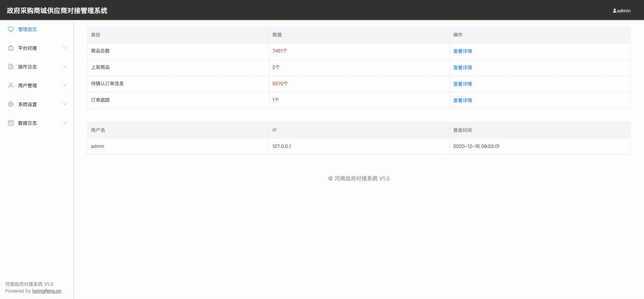644x299 pixels.
Task: Select the 系统设置 menu label
Action: pos(27,104)
